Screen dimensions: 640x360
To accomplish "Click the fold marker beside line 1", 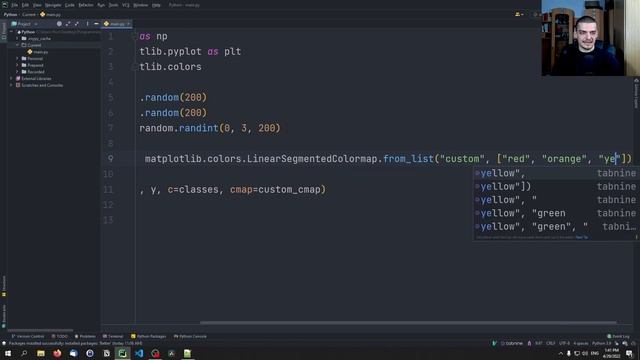I will (134, 36).
